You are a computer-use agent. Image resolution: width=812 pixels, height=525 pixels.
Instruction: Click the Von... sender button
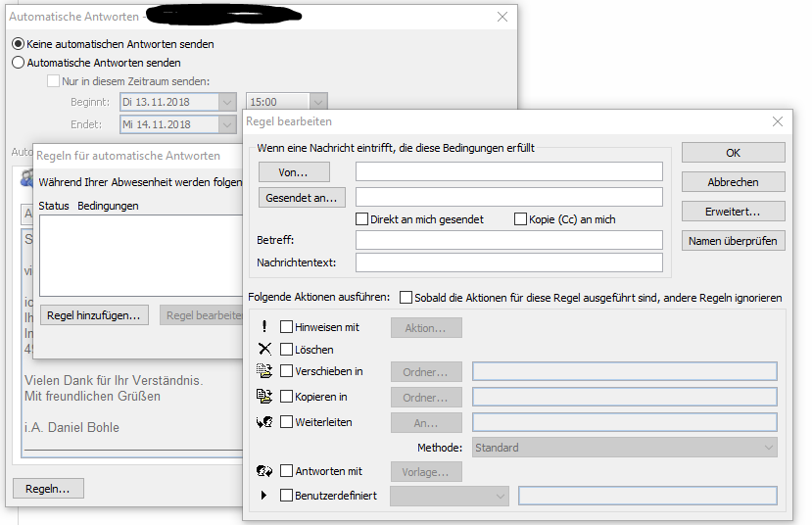point(294,172)
